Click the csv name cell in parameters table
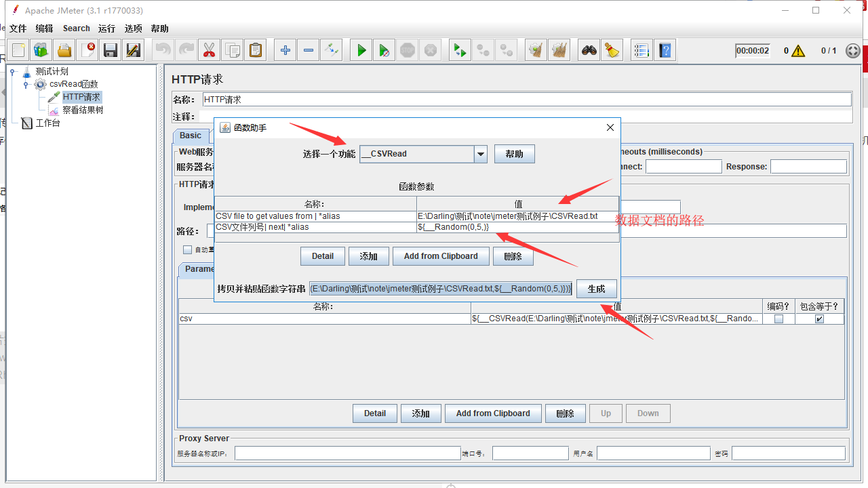Viewport: 868px width, 488px height. (x=325, y=319)
